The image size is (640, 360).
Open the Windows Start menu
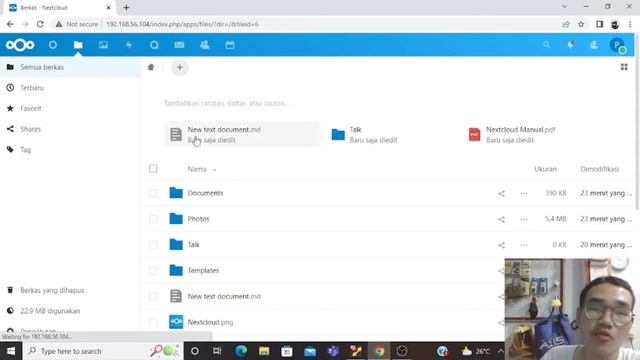(11, 351)
